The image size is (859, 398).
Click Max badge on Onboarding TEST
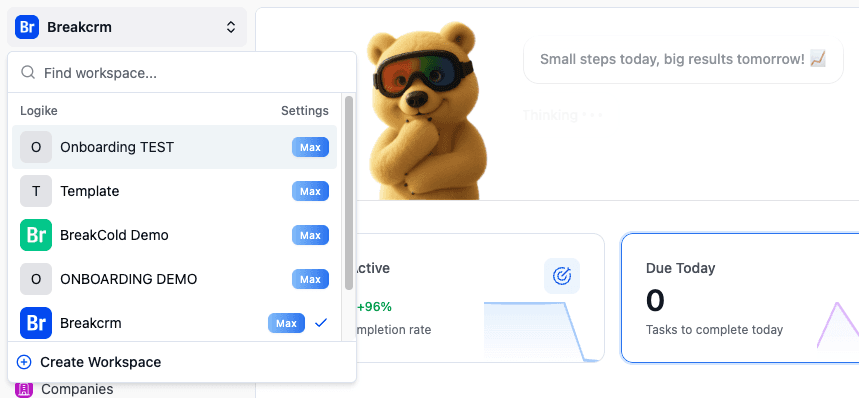(310, 147)
